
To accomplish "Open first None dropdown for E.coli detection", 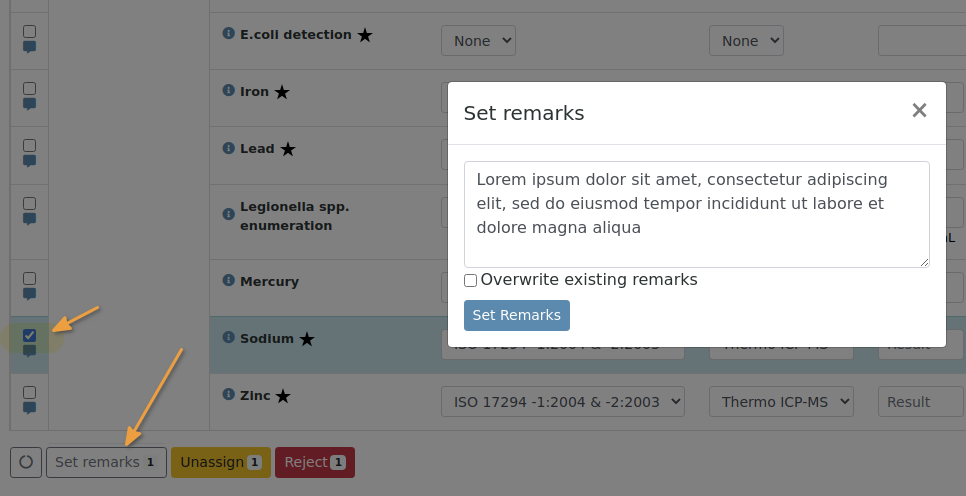I will pos(478,41).
